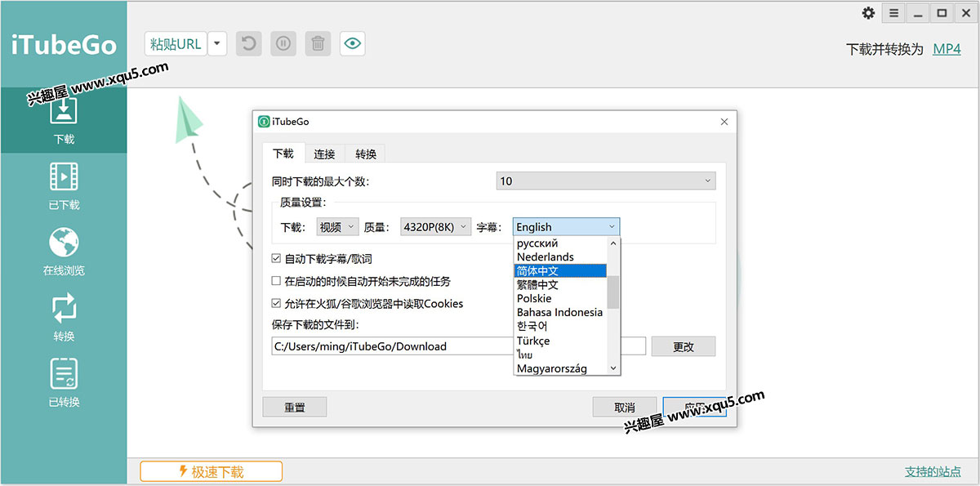
Task: Click the resume all downloads icon
Action: pyautogui.click(x=249, y=44)
